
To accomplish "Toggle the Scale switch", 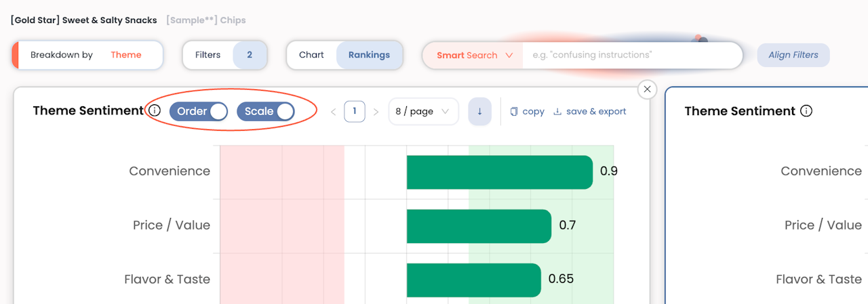I will 265,111.
